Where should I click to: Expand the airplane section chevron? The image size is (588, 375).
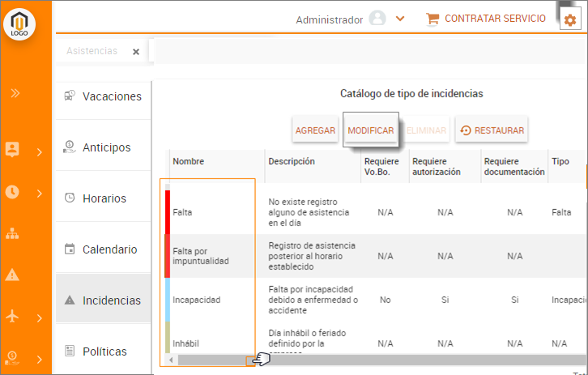point(39,317)
